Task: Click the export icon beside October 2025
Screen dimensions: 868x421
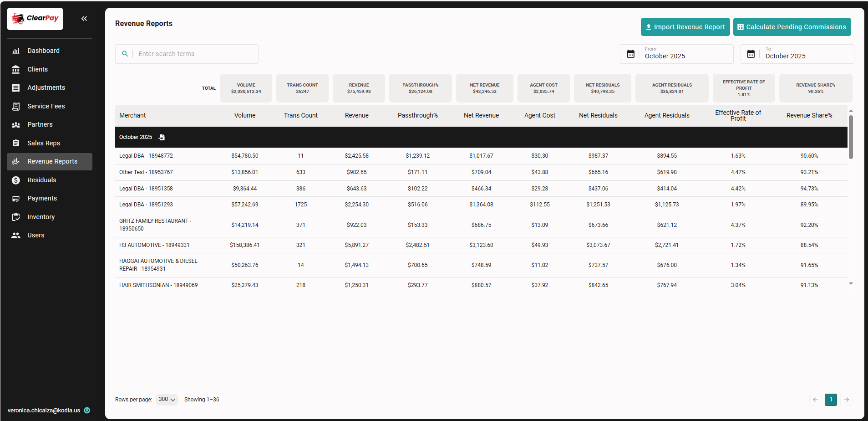Action: click(x=162, y=137)
